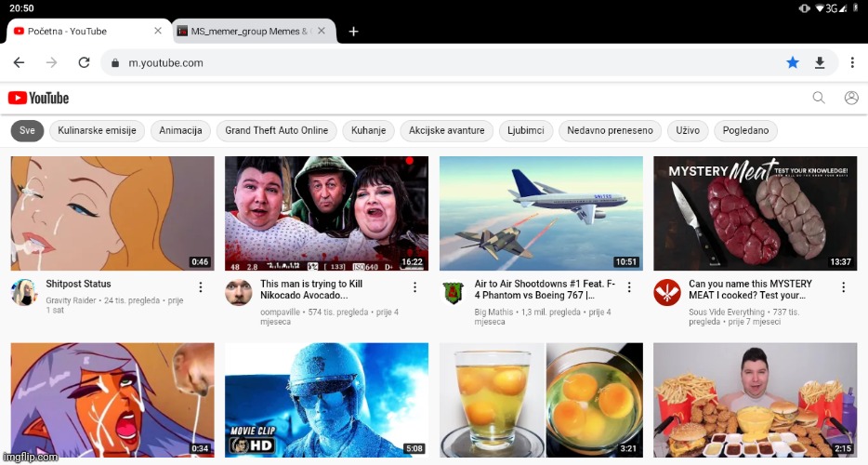Image resolution: width=868 pixels, height=465 pixels.
Task: Click 'Gravity Raider • 24 tis. pregleda' text
Action: pyautogui.click(x=102, y=300)
